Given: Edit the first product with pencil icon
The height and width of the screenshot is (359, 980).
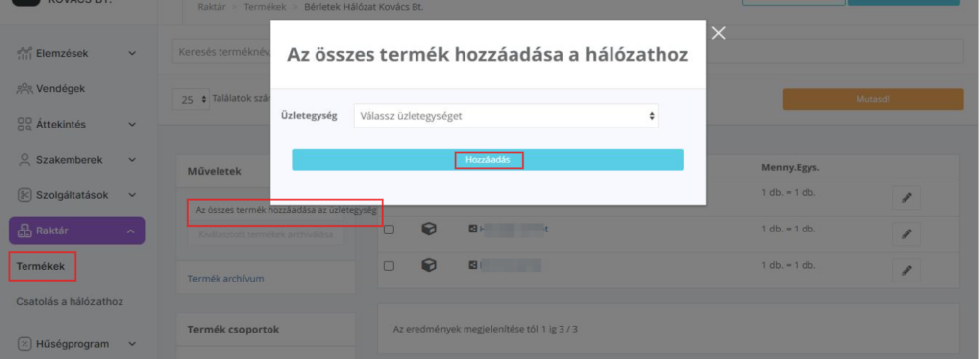Looking at the screenshot, I should [906, 198].
